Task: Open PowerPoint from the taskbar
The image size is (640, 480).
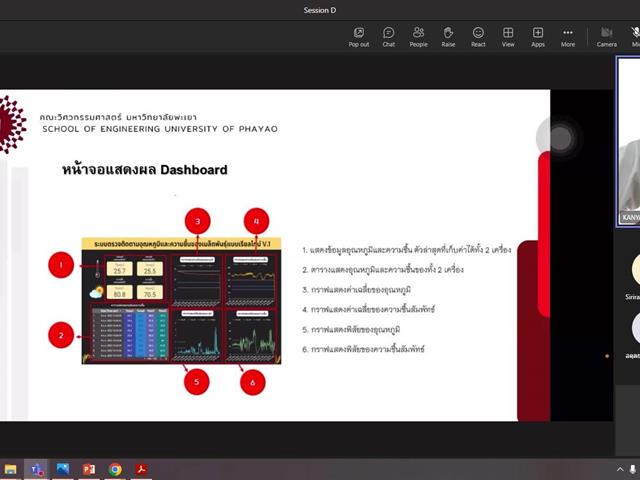Action: (89, 469)
